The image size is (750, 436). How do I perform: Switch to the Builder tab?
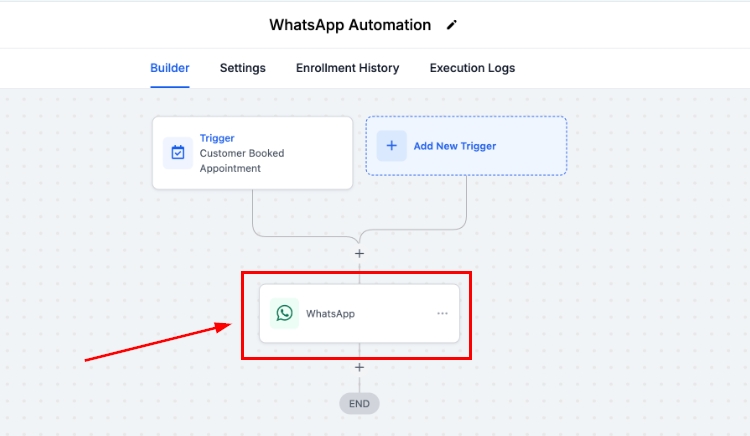pyautogui.click(x=170, y=68)
